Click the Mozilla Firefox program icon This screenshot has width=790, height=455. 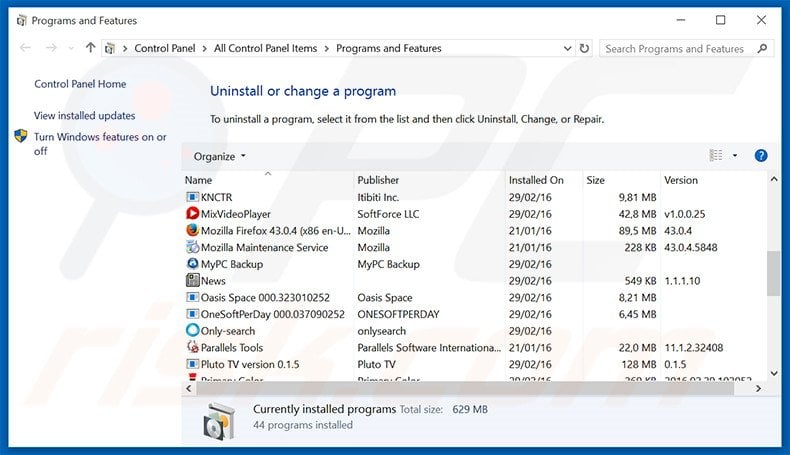[x=192, y=230]
